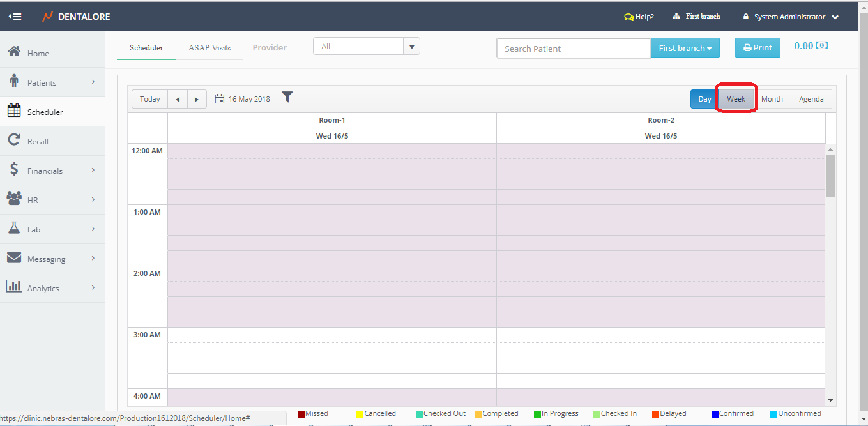The width and height of the screenshot is (868, 426).
Task: Open date picker calendar icon
Action: point(220,99)
